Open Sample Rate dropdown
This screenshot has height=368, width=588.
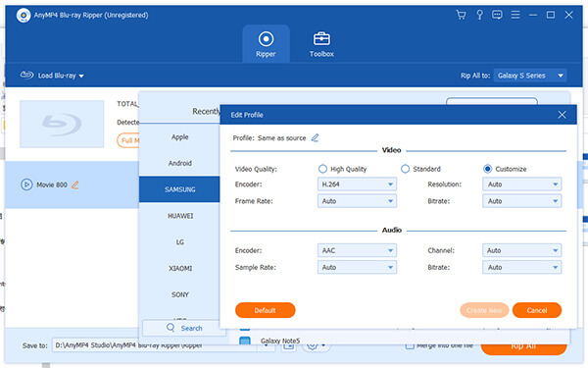(357, 267)
